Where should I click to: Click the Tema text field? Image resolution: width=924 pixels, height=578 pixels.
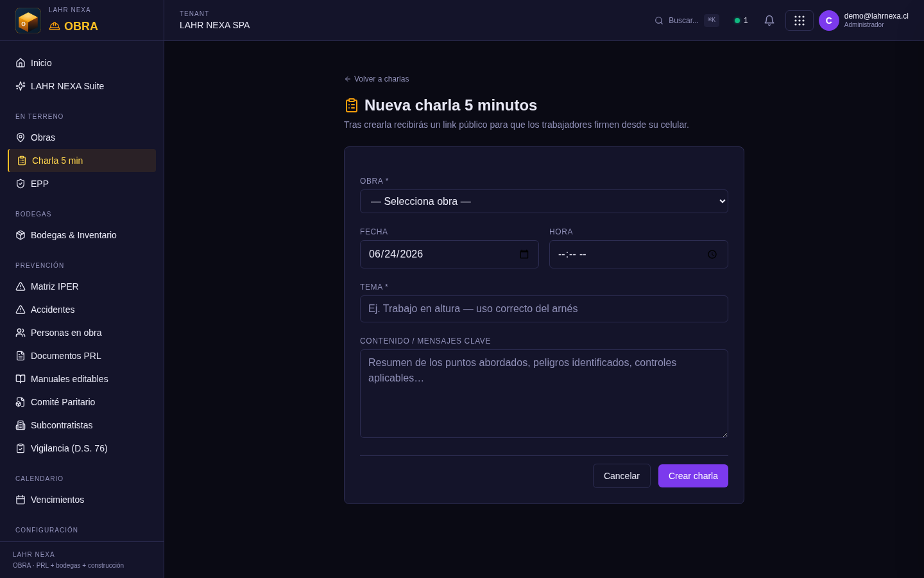(x=544, y=309)
